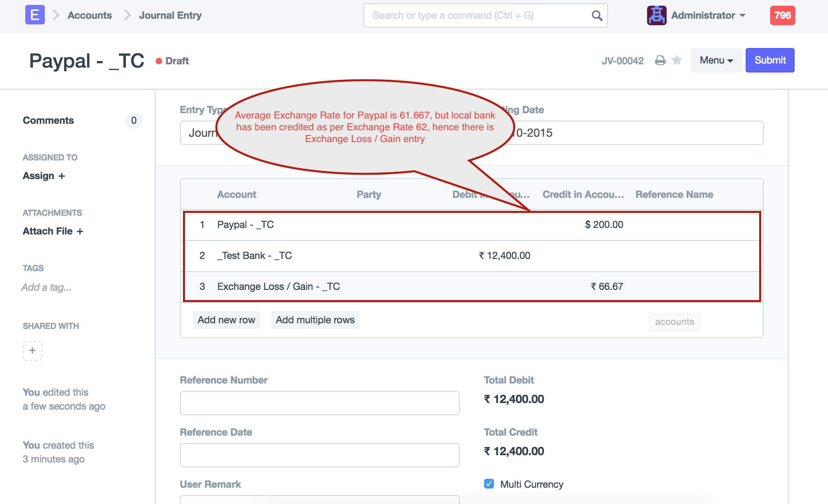
Task: Submit the journal entry
Action: click(x=770, y=60)
